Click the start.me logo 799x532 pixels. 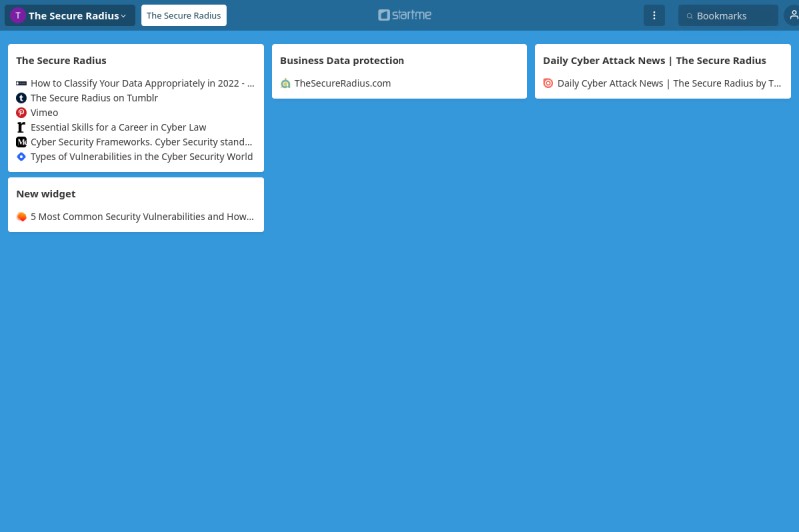[x=404, y=15]
